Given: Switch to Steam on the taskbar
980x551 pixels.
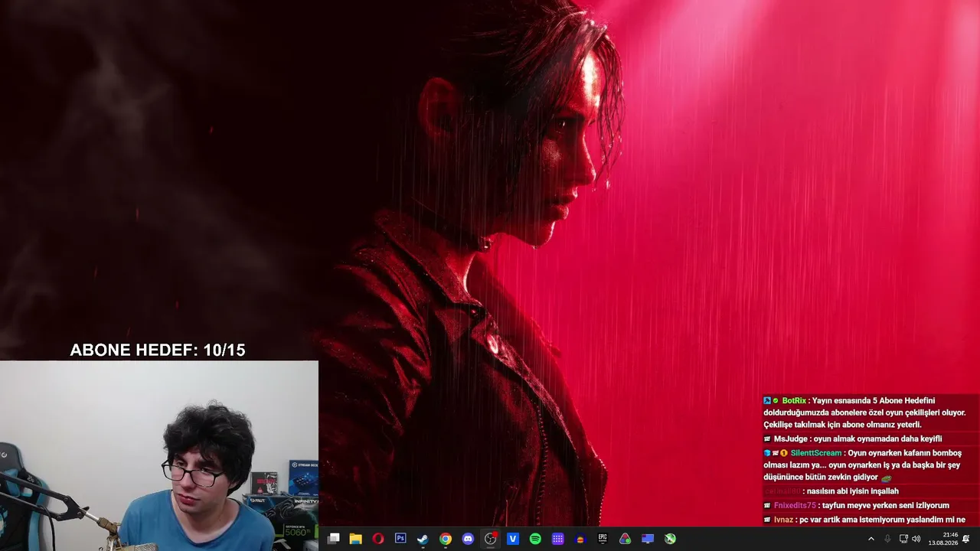Looking at the screenshot, I should [423, 539].
